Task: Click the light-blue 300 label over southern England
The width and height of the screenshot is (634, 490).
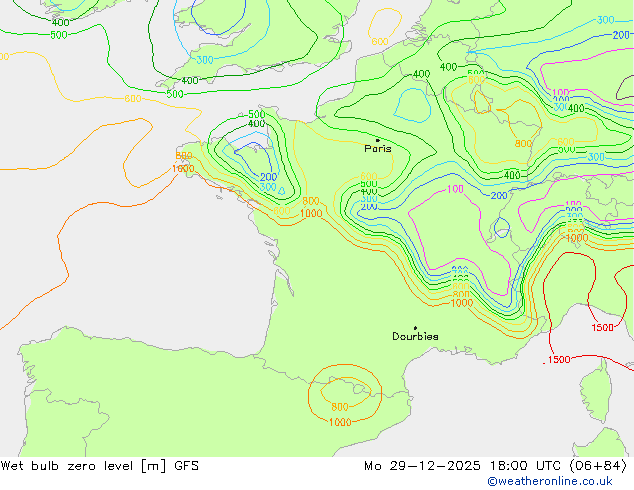Action: [205, 60]
